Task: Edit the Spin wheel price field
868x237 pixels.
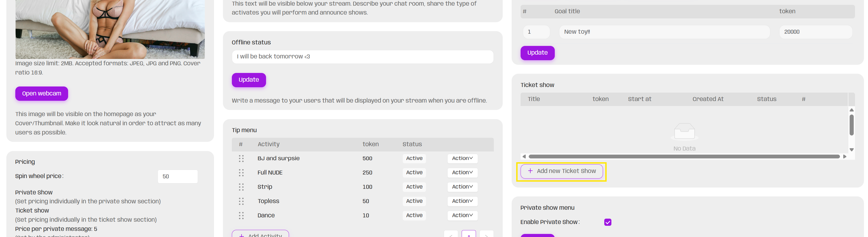Action: coord(178,177)
